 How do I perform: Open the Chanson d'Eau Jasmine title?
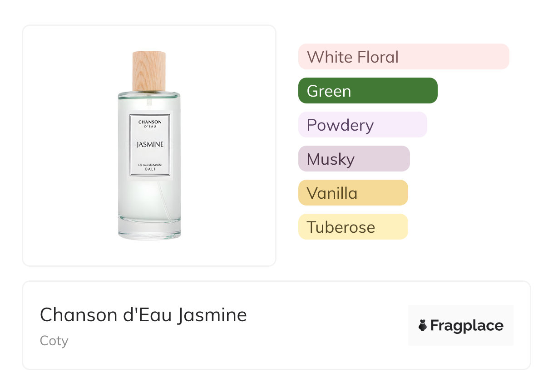click(143, 315)
